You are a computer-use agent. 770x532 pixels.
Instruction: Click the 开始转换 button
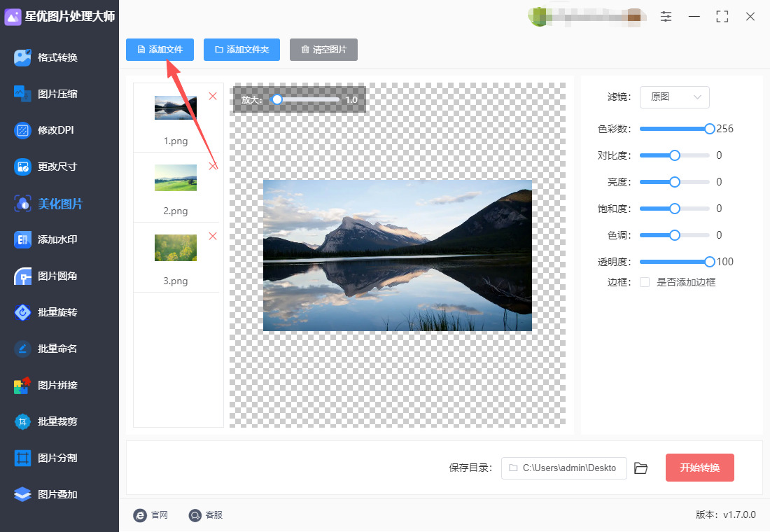700,468
